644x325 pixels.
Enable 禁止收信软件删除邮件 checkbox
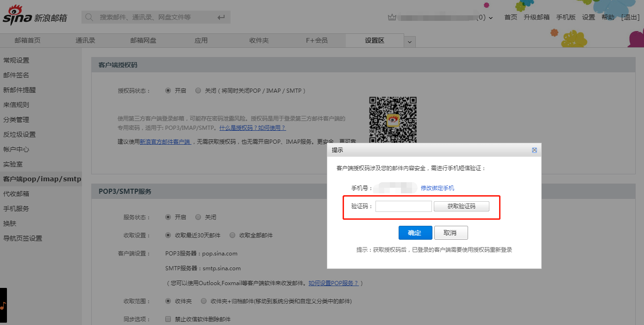(x=169, y=319)
